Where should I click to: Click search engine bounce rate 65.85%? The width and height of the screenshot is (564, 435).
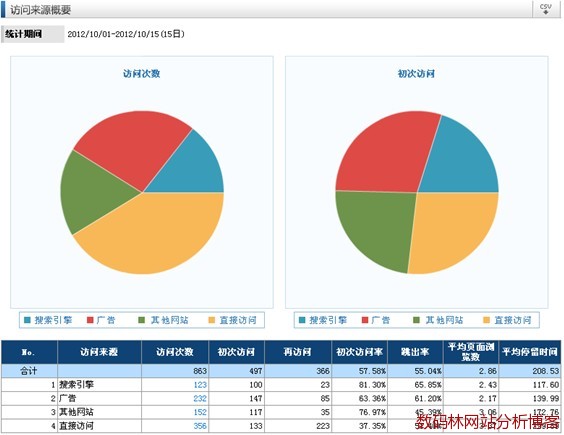click(428, 385)
